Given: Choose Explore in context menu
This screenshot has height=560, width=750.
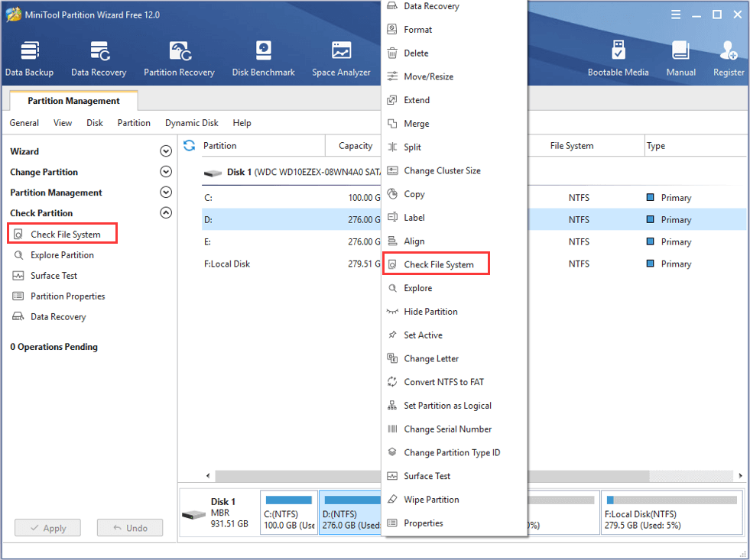Looking at the screenshot, I should coord(454,288).
